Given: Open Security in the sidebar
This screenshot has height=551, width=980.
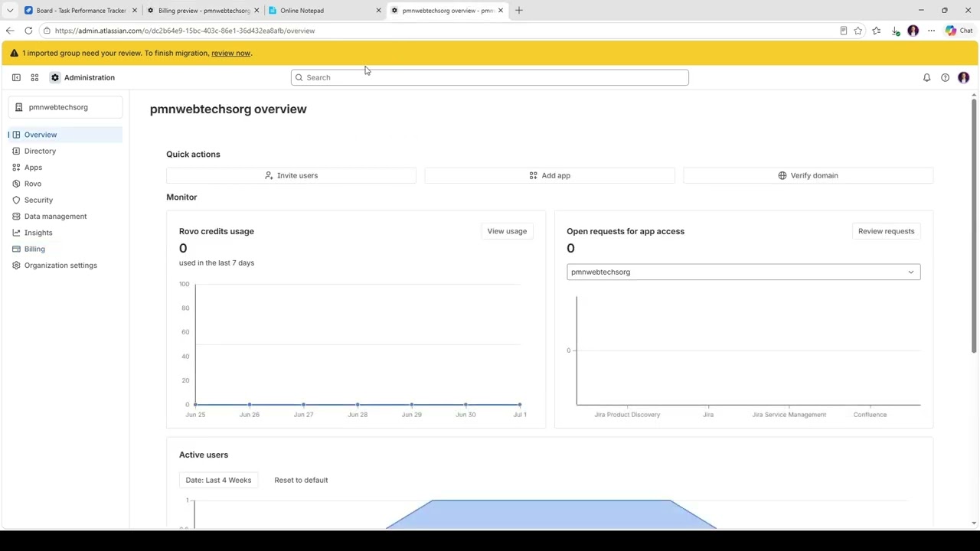Looking at the screenshot, I should pos(65,200).
